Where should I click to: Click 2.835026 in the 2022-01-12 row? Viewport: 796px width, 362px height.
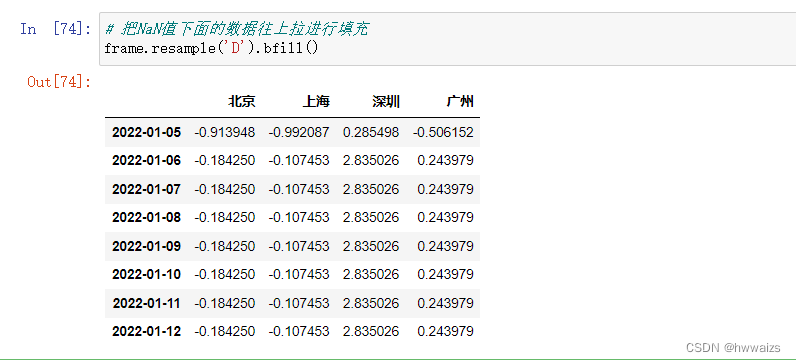coord(371,332)
